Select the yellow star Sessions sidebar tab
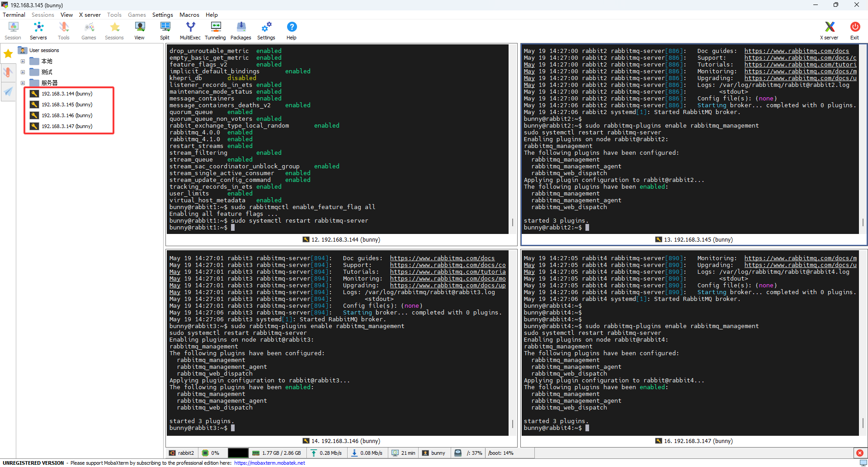Image resolution: width=868 pixels, height=467 pixels. click(x=8, y=54)
